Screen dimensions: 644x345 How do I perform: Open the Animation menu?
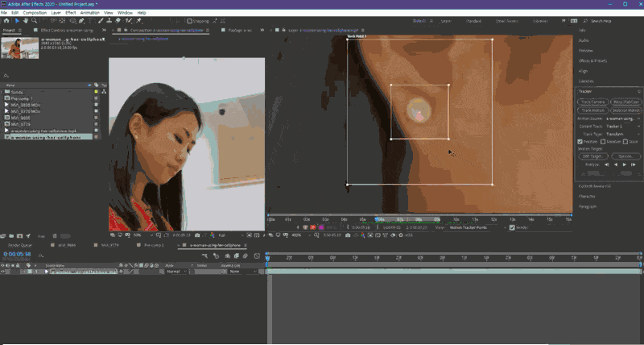pyautogui.click(x=90, y=13)
